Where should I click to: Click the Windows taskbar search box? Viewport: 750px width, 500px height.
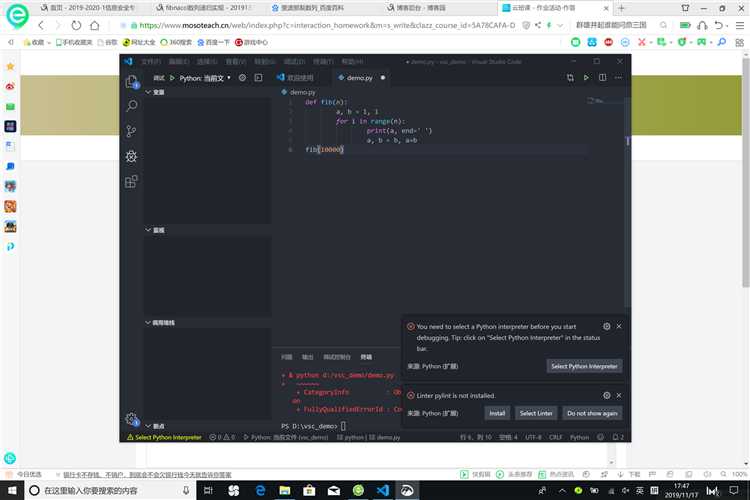tap(110, 490)
